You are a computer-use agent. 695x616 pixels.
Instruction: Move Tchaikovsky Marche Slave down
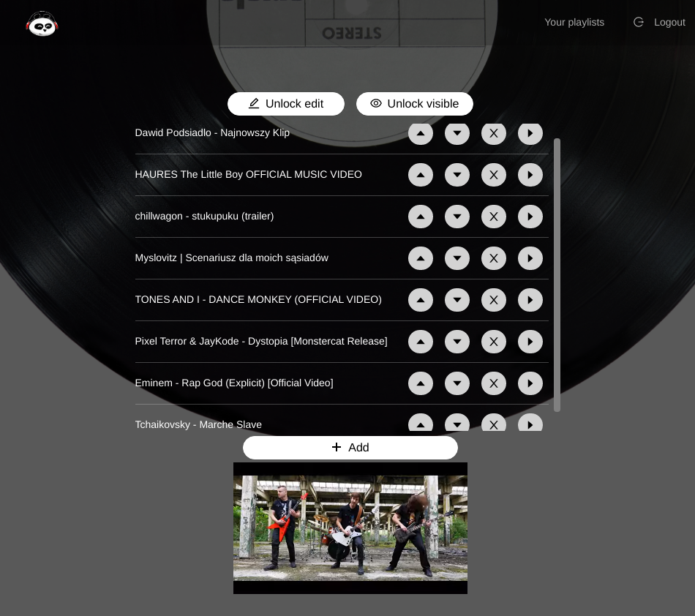point(457,422)
